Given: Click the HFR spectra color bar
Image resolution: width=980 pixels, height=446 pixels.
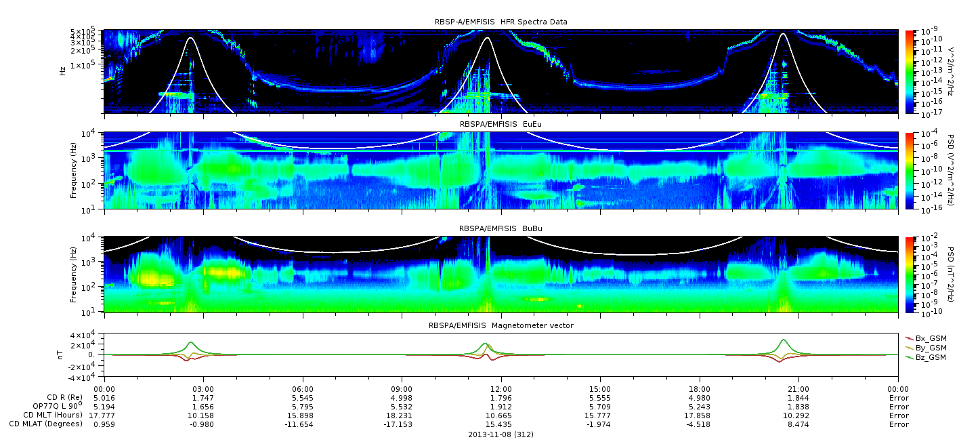Looking at the screenshot, I should [x=910, y=71].
